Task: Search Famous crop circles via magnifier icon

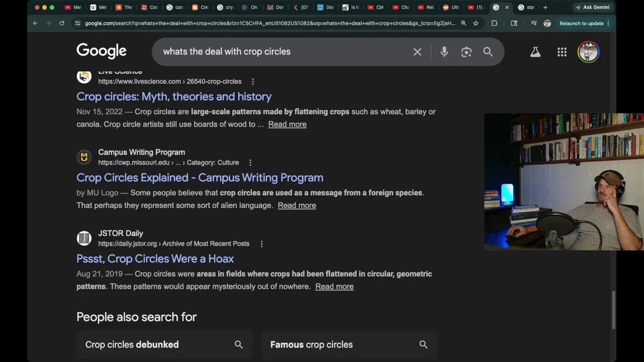Action: click(423, 344)
